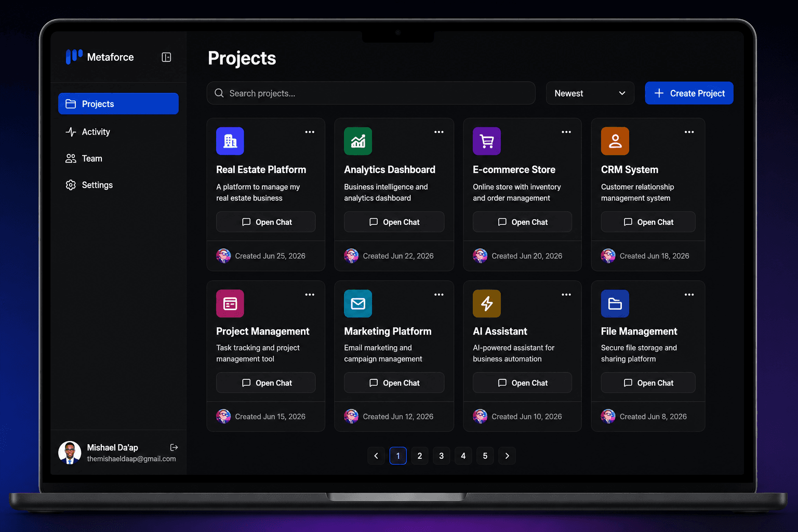The image size is (798, 532).
Task: Click the Project Management card icon
Action: point(230,303)
